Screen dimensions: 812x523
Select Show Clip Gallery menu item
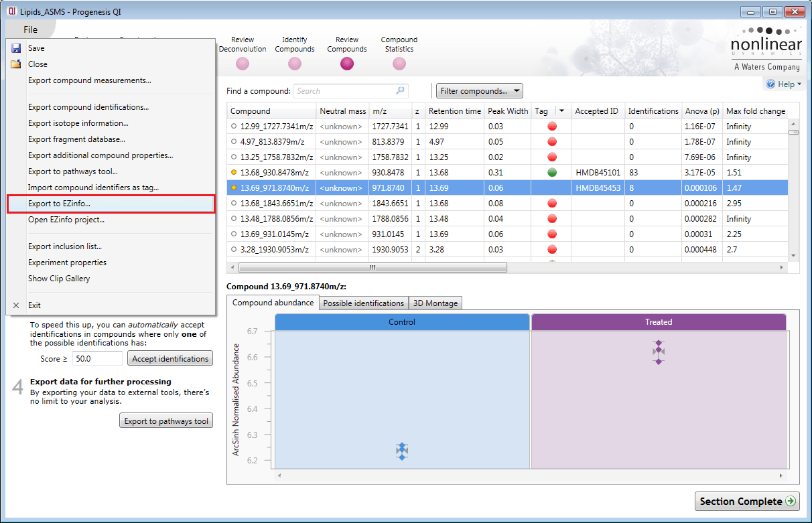[x=59, y=279]
